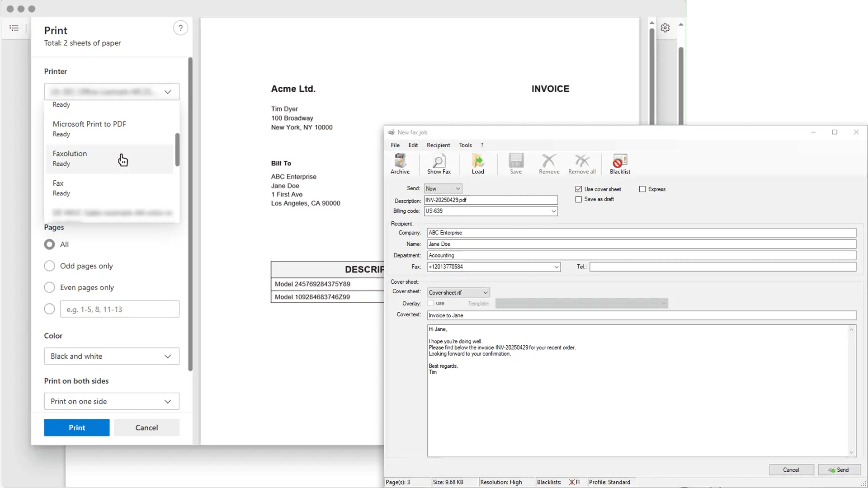The height and width of the screenshot is (488, 868).
Task: Click the Save toolbar icon
Action: tap(516, 164)
